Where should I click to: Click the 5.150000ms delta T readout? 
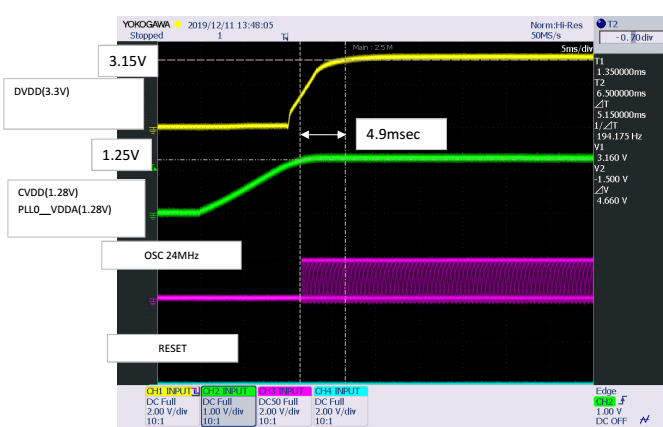click(x=621, y=115)
